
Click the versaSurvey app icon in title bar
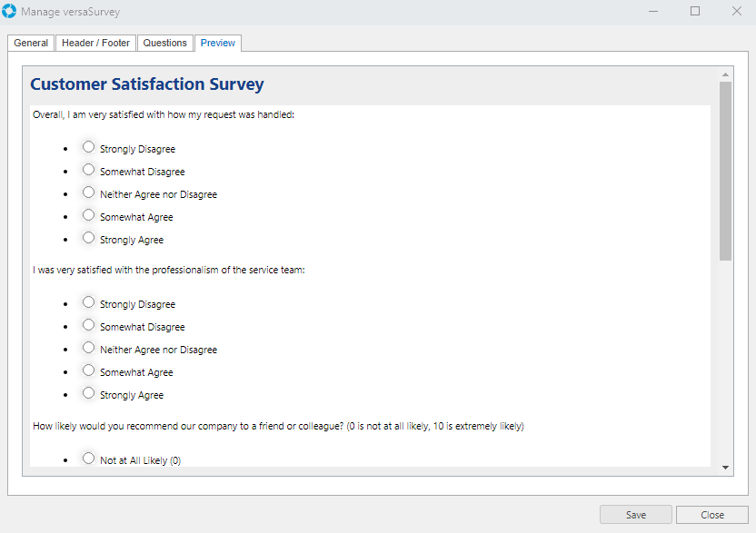tap(10, 12)
